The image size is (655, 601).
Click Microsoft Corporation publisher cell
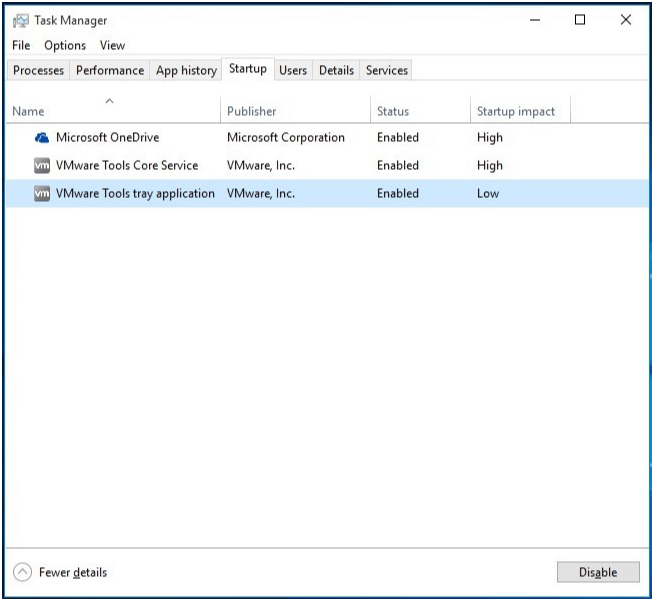[x=286, y=137]
